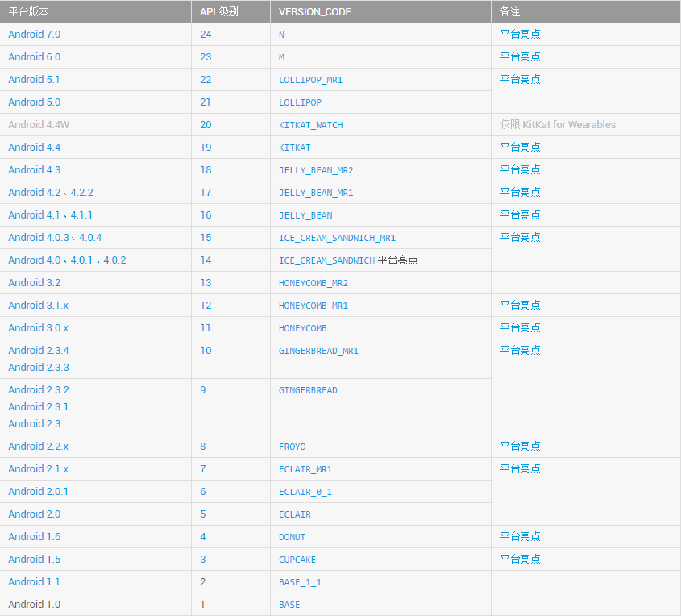
Task: Select the HONEYCOMB version code
Action: pyautogui.click(x=303, y=328)
